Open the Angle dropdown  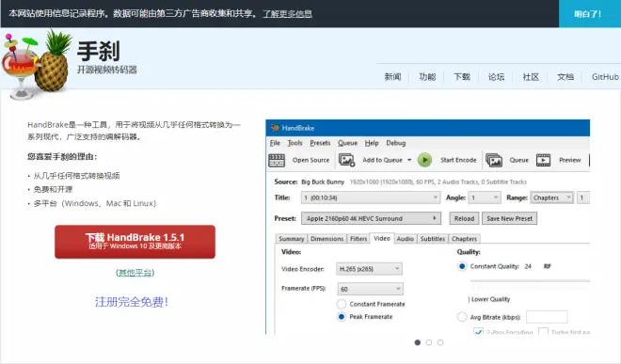pos(485,198)
